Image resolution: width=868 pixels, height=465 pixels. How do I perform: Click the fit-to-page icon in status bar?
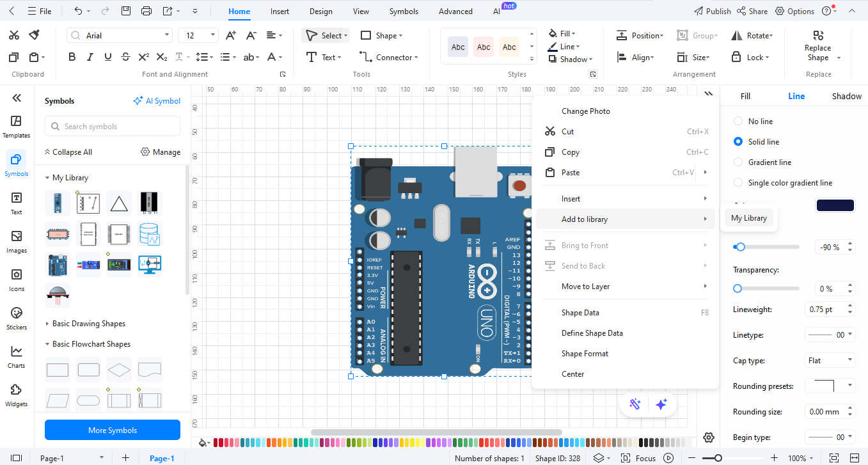point(833,458)
